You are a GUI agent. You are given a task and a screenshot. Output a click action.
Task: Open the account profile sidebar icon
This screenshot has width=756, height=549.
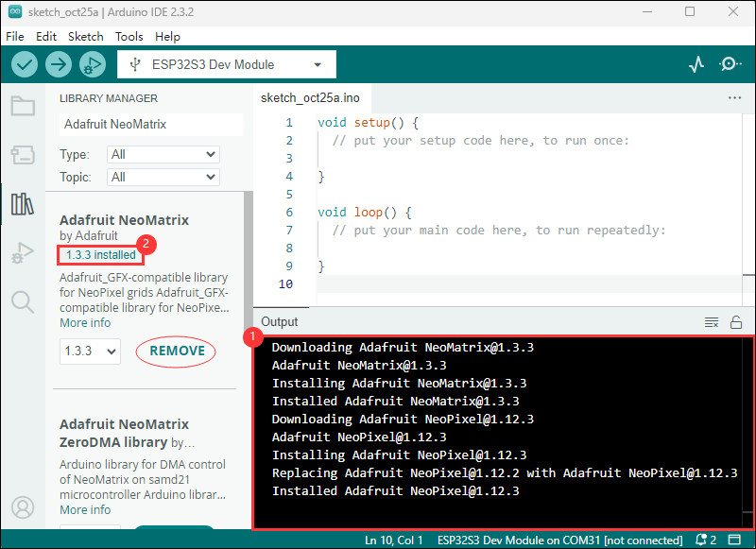23,507
